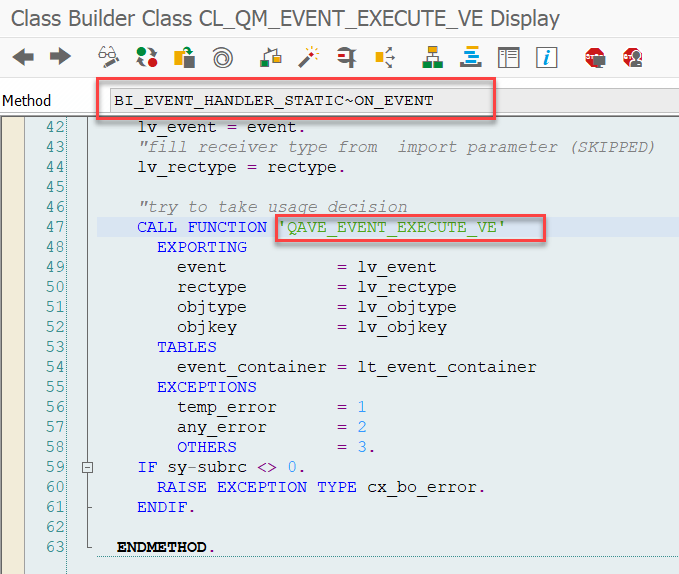
Task: Click objtype parameter on line 51
Action: point(211,307)
